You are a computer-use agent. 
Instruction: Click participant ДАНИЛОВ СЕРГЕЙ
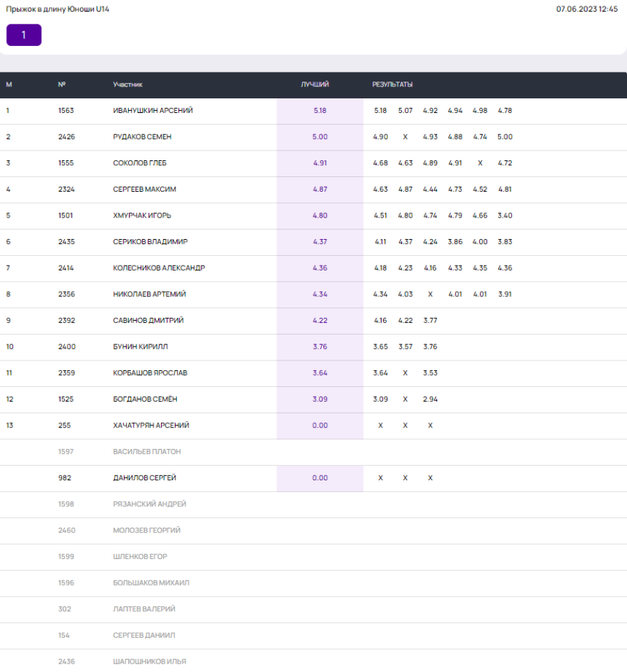(x=144, y=478)
